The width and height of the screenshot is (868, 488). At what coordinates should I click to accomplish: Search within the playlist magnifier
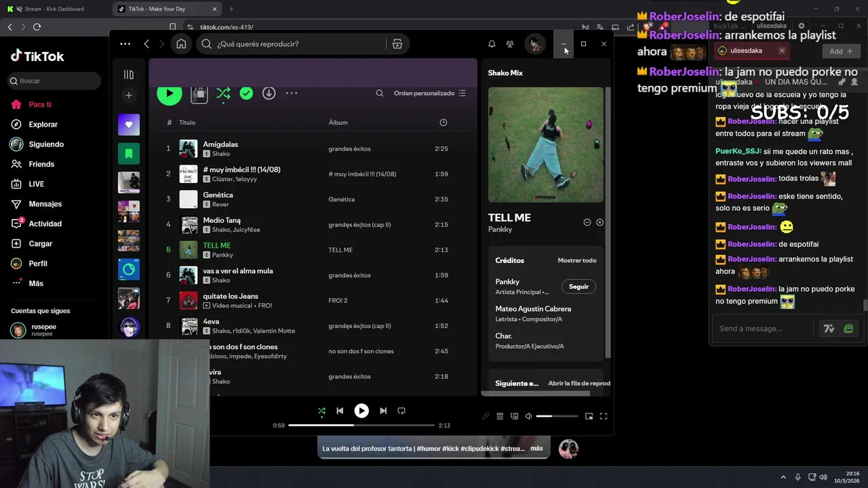[x=380, y=94]
